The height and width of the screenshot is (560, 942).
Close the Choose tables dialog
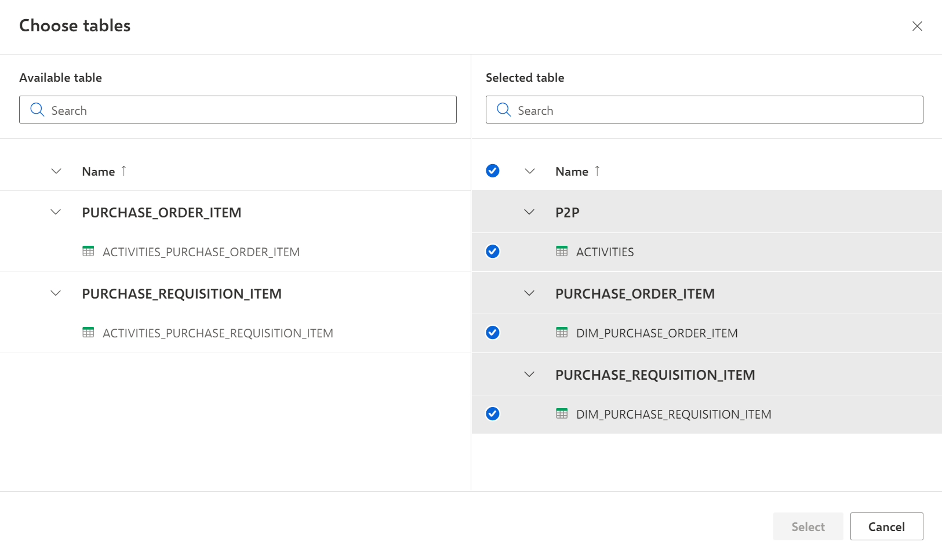pyautogui.click(x=917, y=26)
